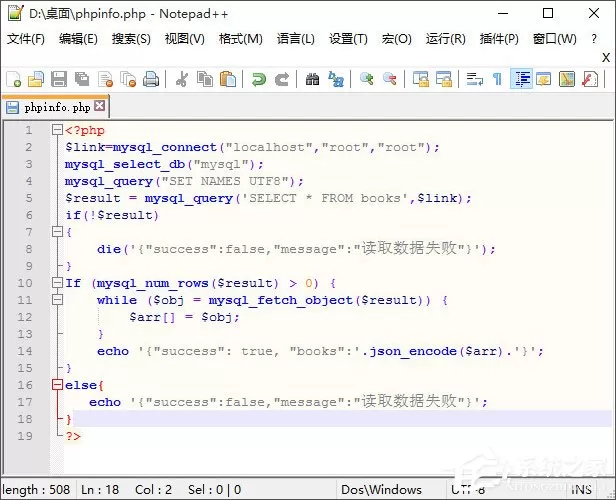
Task: Click the Zoom in magnifier icon
Action: click(x=367, y=79)
